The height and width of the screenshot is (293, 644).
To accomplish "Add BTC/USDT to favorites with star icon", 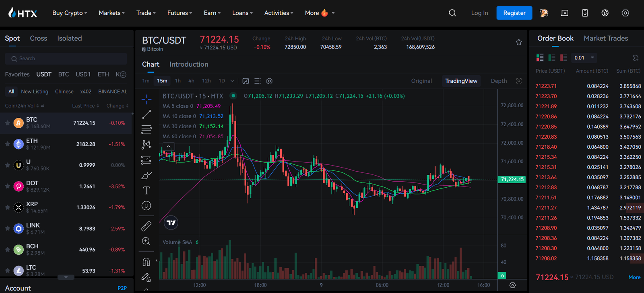I will (519, 42).
